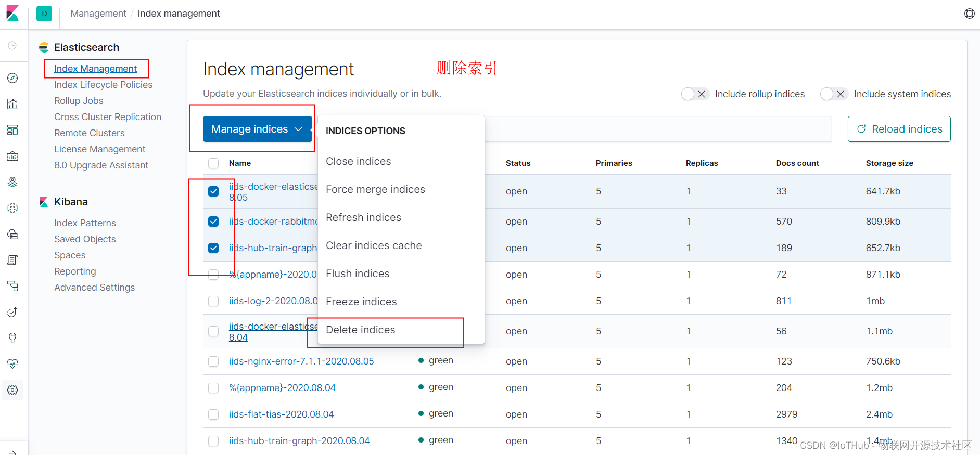
Task: Open the space selector avatar D
Action: [x=44, y=14]
